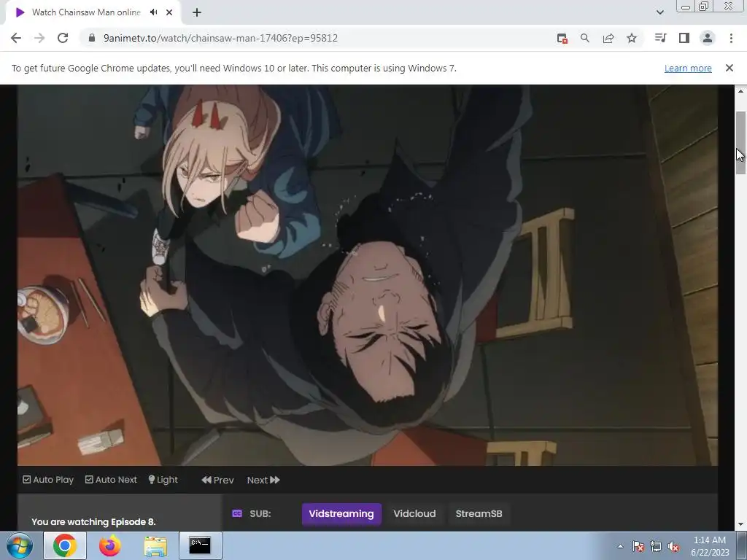Open the Windows Start menu
This screenshot has width=747, height=560.
20,545
